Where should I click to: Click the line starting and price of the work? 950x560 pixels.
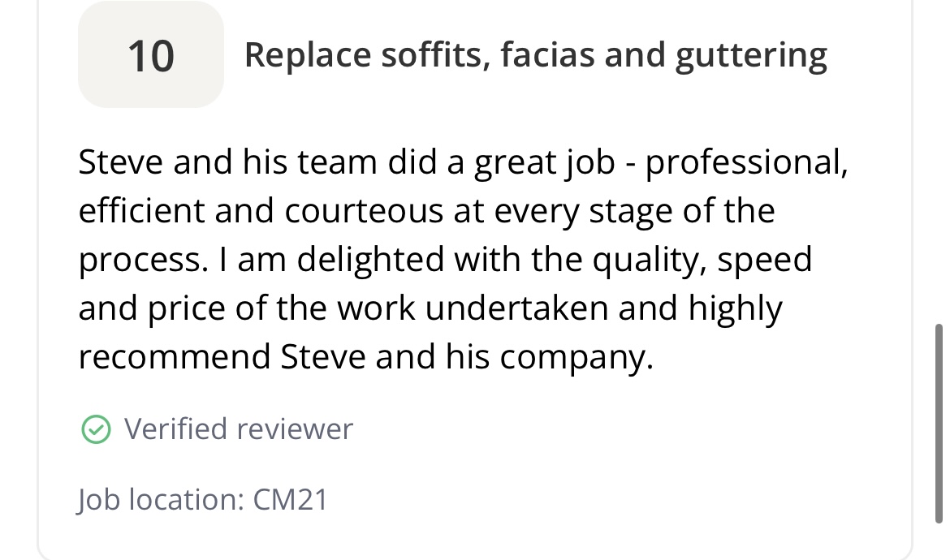[x=430, y=308]
